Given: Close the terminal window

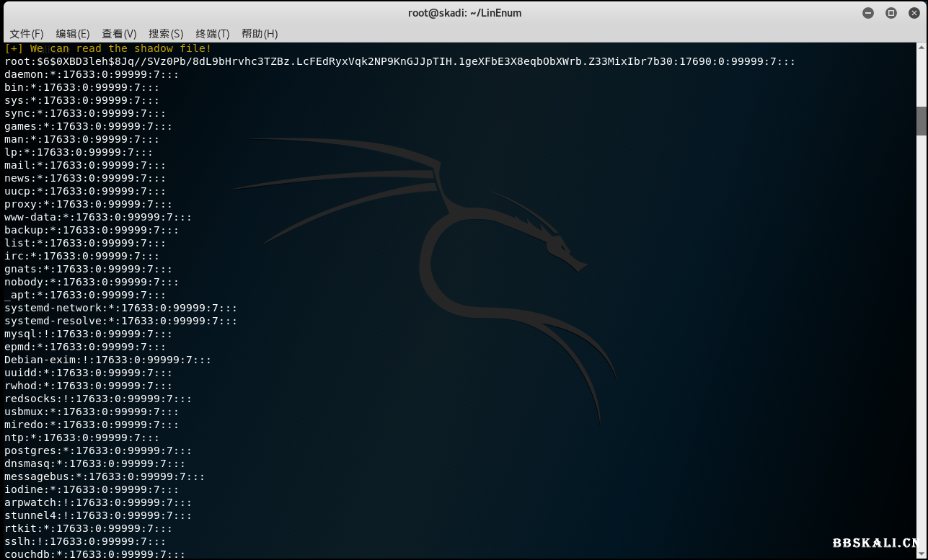Looking at the screenshot, I should [x=913, y=13].
